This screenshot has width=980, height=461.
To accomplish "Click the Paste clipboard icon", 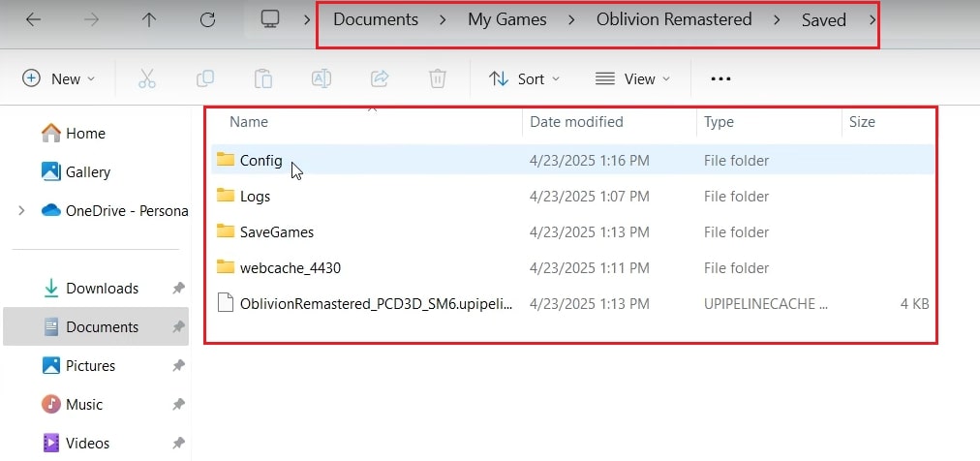I will click(x=263, y=78).
